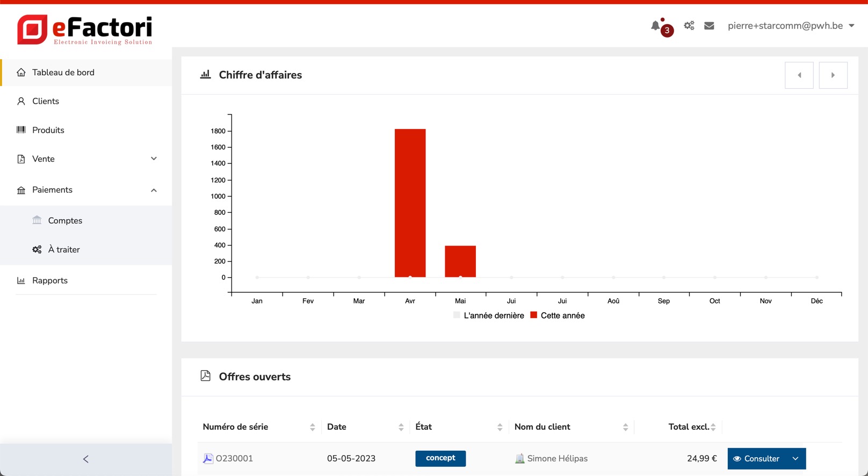Open the user account dropdown

(x=791, y=26)
